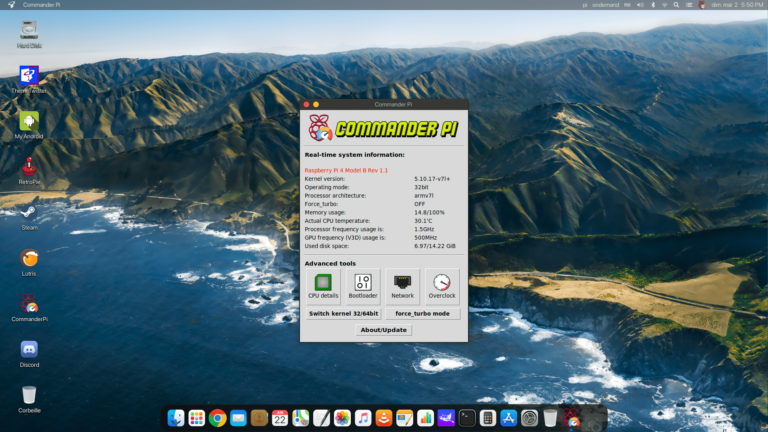Open the purple app icon in dock

[x=446, y=418]
